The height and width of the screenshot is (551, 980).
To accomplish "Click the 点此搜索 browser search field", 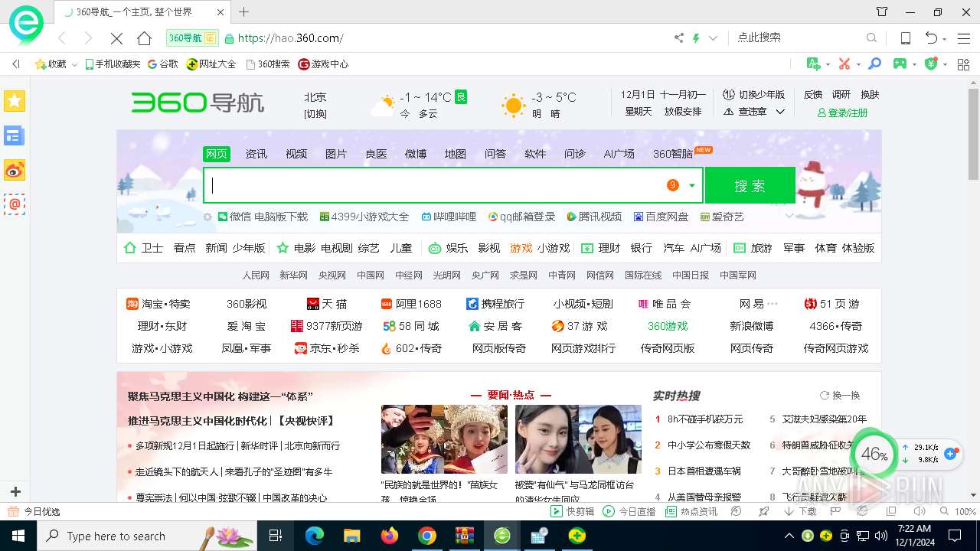I will pos(796,37).
